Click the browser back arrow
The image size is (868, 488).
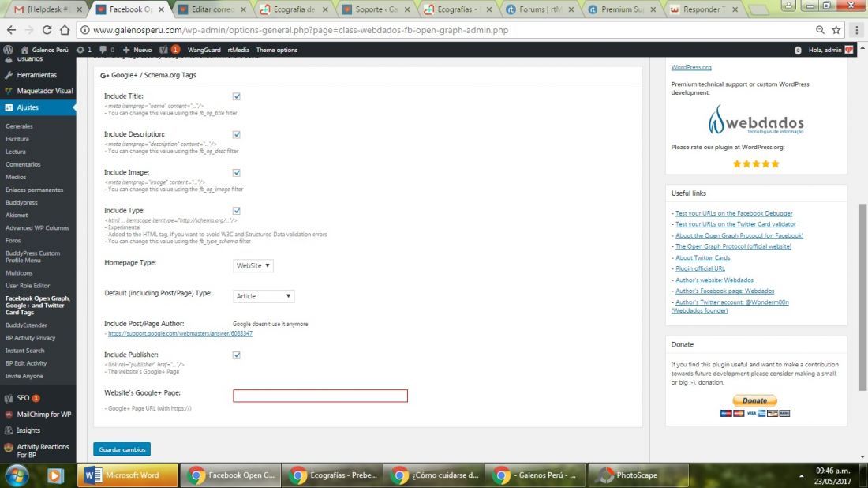11,30
